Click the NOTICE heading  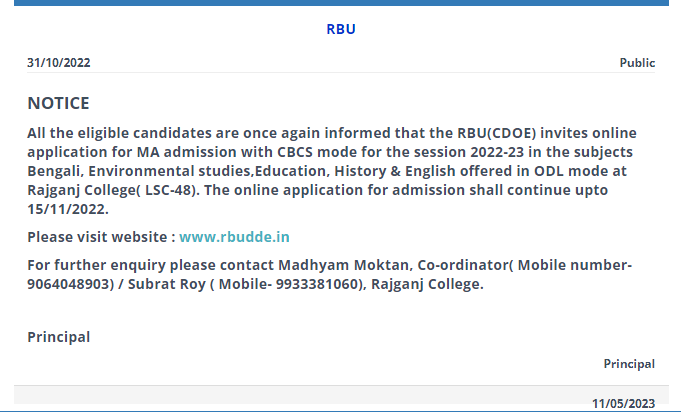tap(58, 103)
